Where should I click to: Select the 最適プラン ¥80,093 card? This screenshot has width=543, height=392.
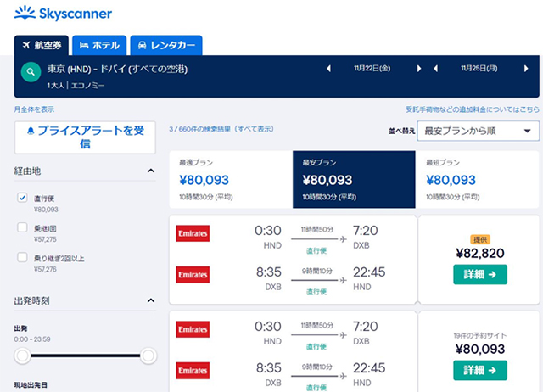[231, 180]
